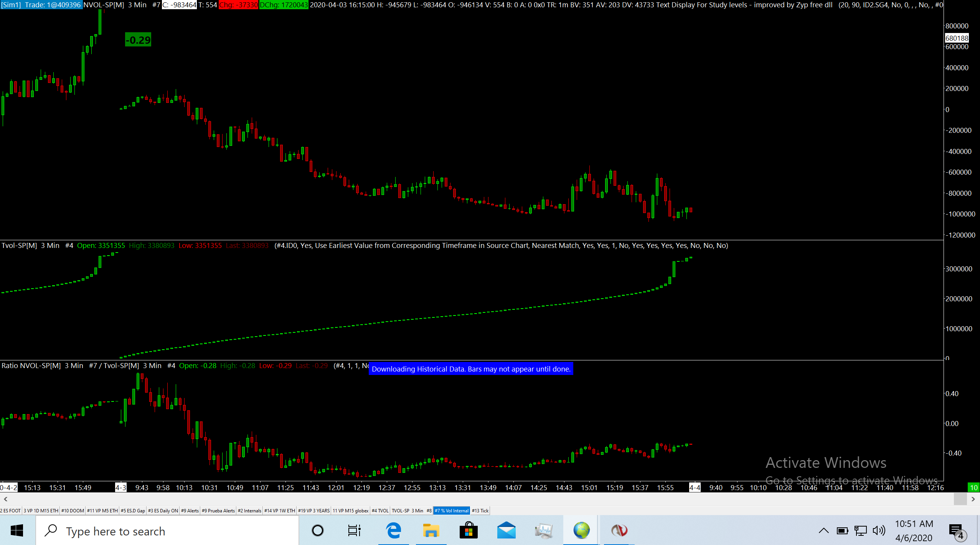Image resolution: width=980 pixels, height=545 pixels.
Task: Open the volume control in tray
Action: click(878, 531)
